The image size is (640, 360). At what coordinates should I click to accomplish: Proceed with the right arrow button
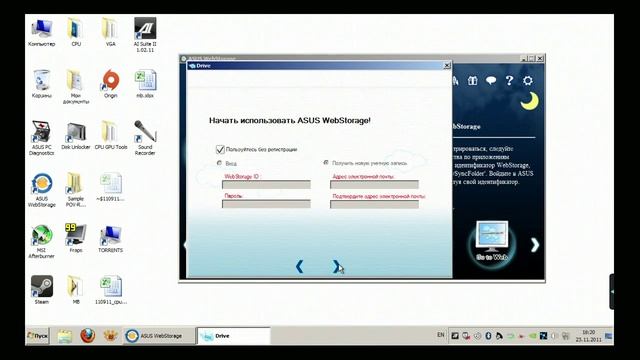[336, 267]
